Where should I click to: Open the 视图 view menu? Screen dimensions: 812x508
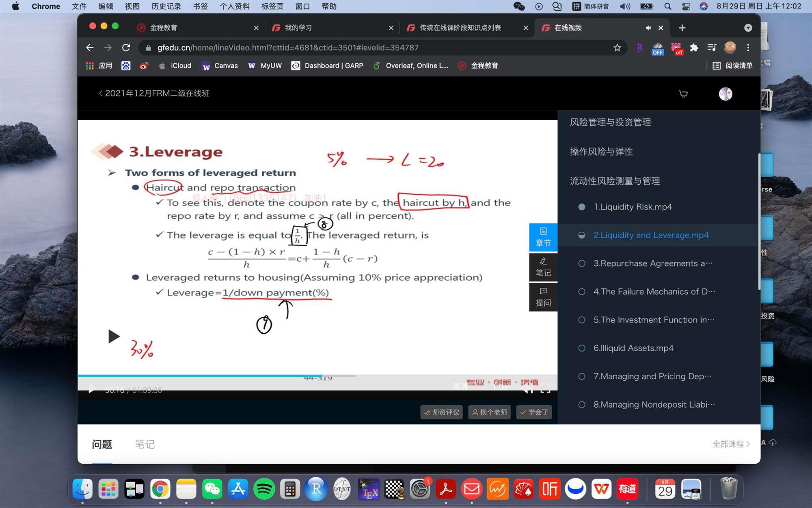132,6
